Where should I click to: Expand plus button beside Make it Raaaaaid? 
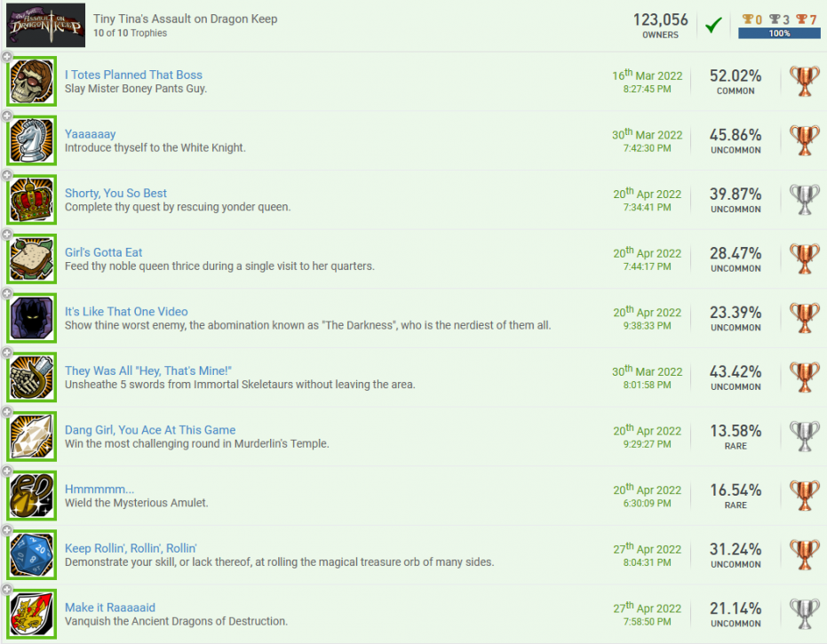[7, 590]
